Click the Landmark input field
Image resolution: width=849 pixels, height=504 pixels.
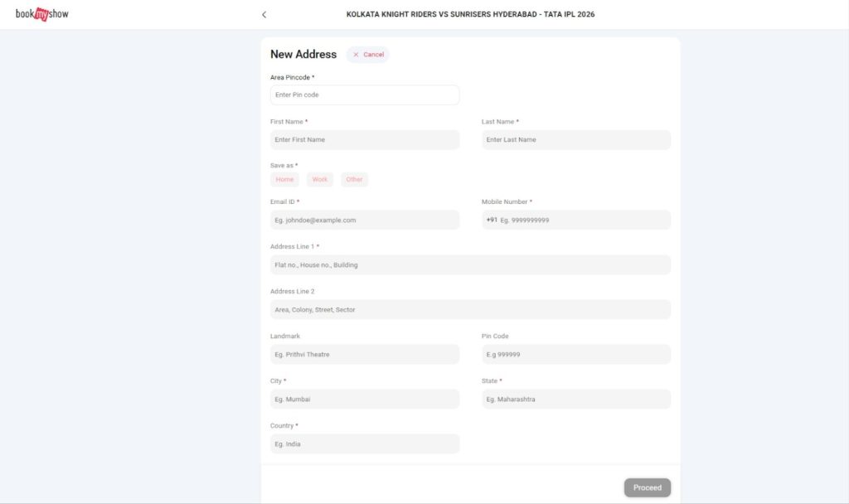pyautogui.click(x=365, y=354)
